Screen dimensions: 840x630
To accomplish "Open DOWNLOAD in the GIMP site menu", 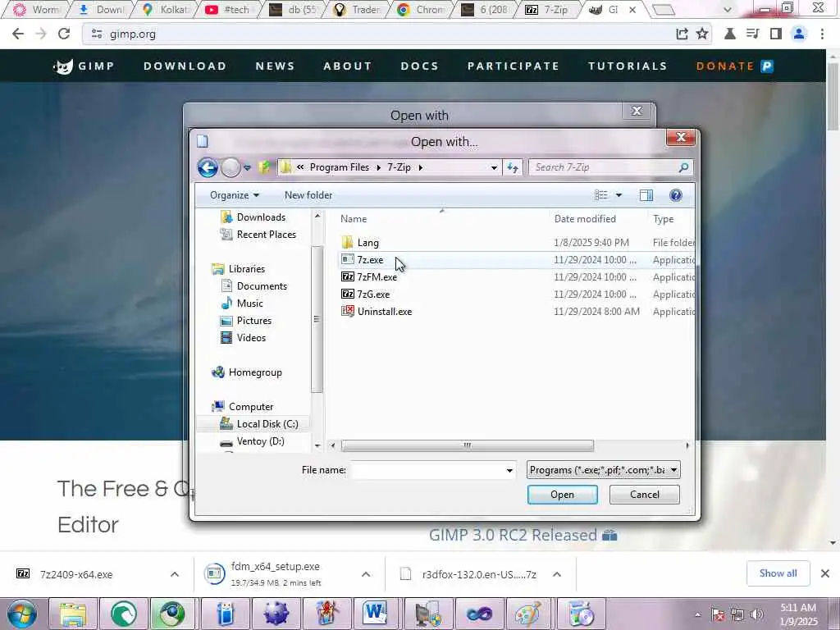I will pos(185,66).
